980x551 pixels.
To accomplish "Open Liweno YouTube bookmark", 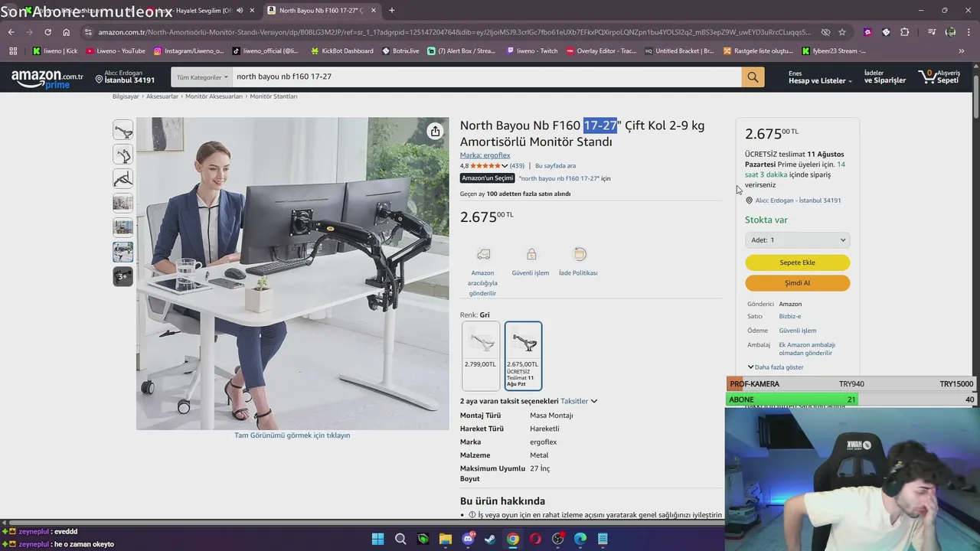I will pyautogui.click(x=116, y=51).
